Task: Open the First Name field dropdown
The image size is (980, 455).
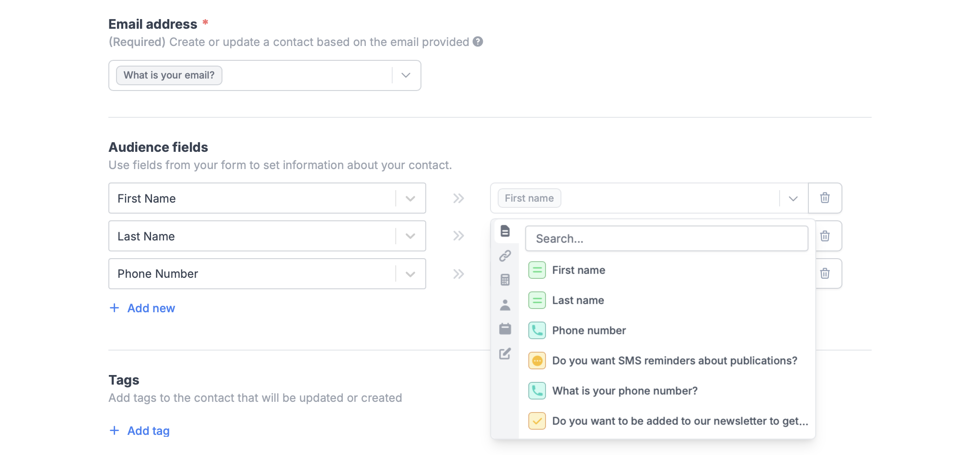Action: [x=410, y=198]
